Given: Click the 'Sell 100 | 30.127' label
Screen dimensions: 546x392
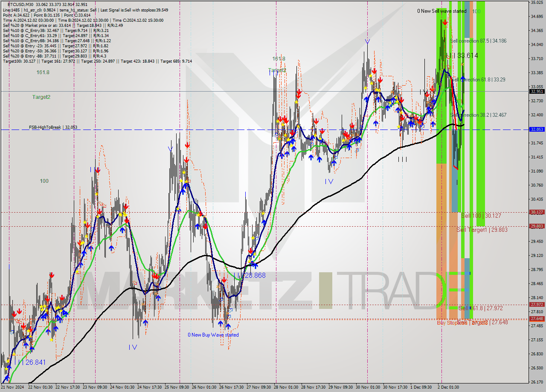Looking at the screenshot, I should (x=481, y=216).
